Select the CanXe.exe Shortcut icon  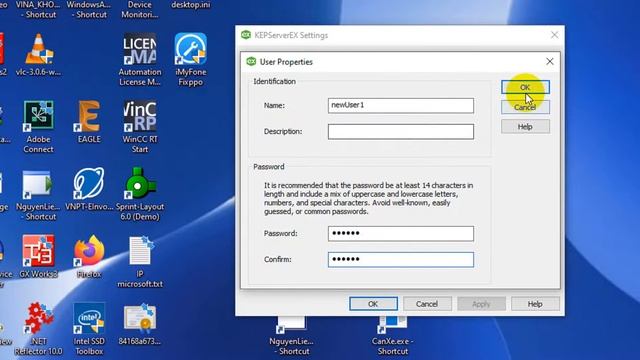[392, 336]
